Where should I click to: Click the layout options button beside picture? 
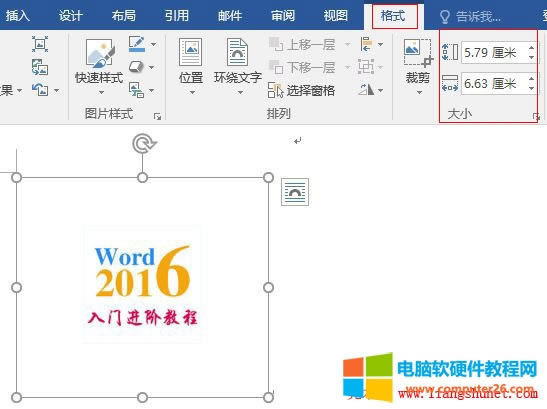(x=295, y=192)
